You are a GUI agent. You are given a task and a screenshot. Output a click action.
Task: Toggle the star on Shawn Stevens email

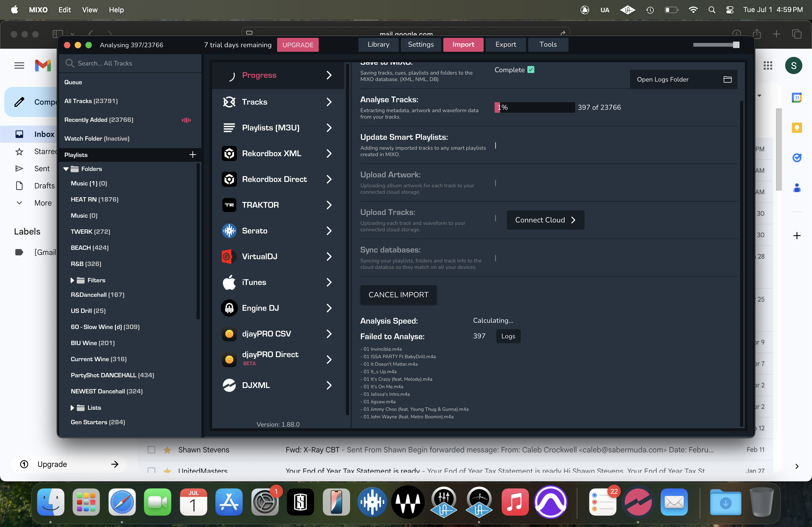click(167, 450)
